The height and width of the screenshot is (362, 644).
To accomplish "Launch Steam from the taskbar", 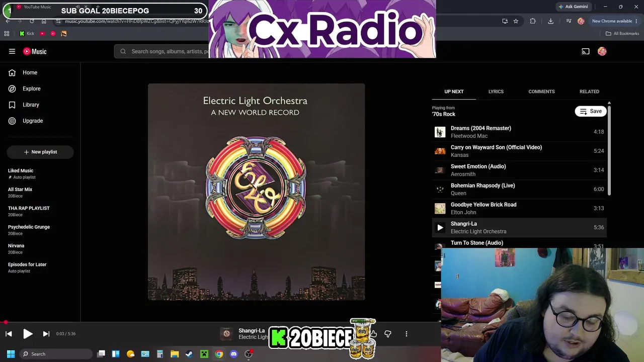I will click(x=189, y=354).
